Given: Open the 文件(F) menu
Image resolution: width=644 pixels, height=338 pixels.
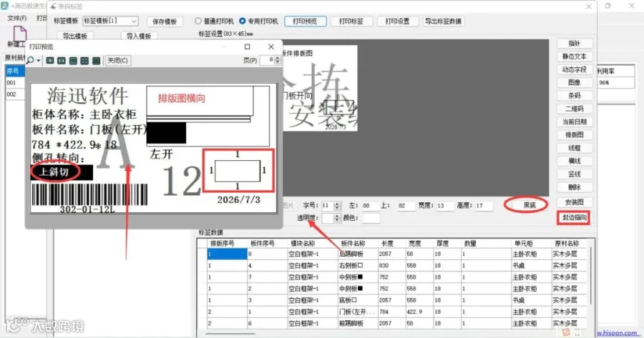Looking at the screenshot, I should click(17, 19).
